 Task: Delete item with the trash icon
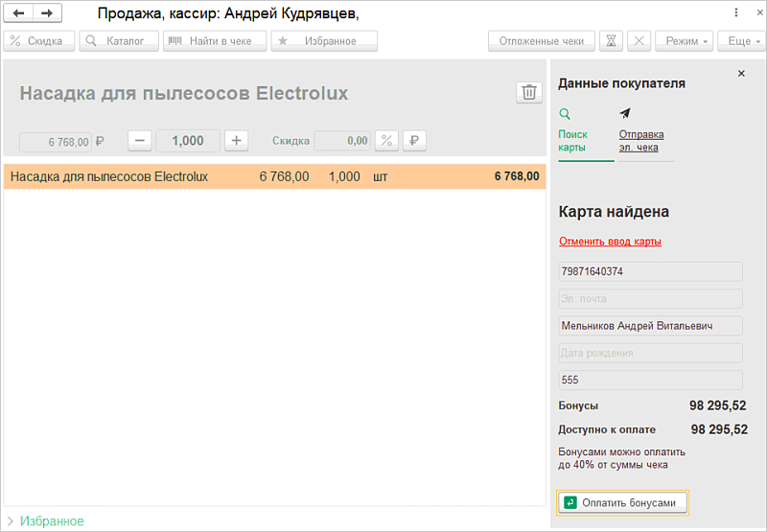coord(528,92)
